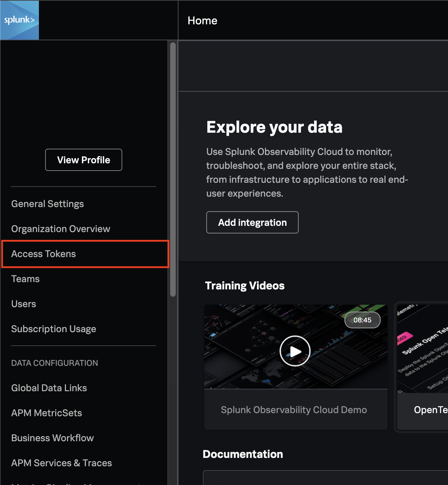
Task: Go to the Teams page
Action: click(25, 279)
